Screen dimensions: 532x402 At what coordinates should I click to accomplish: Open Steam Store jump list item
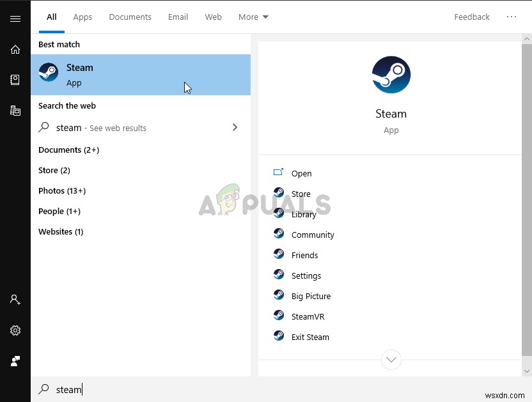click(x=301, y=194)
